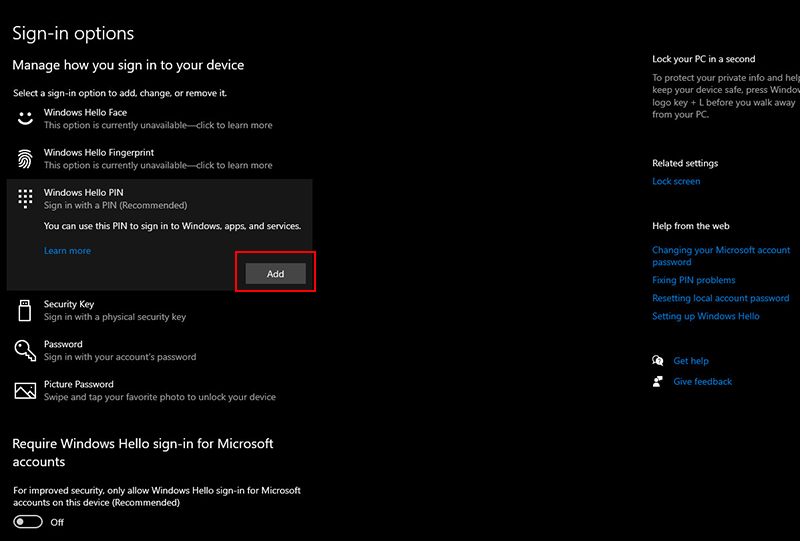The height and width of the screenshot is (541, 800).
Task: Select the Password option title
Action: pos(63,344)
